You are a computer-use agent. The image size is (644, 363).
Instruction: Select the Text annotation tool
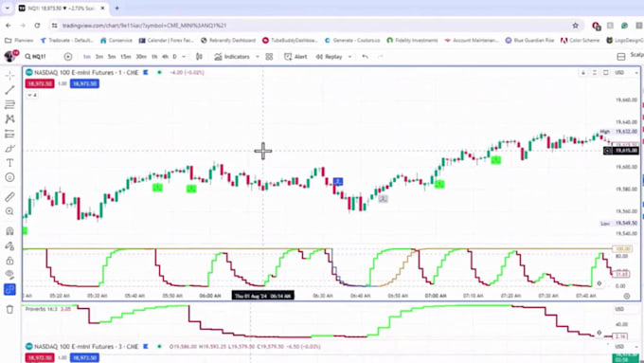9,163
